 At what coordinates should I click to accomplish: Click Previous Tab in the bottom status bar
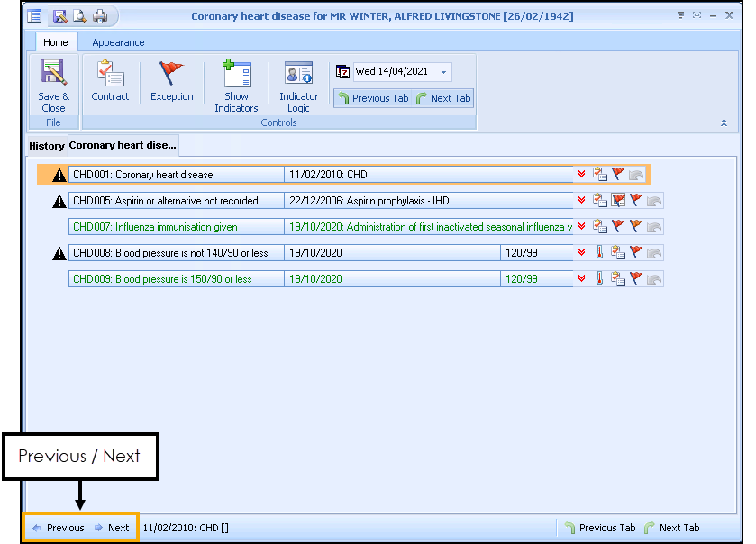coord(599,528)
